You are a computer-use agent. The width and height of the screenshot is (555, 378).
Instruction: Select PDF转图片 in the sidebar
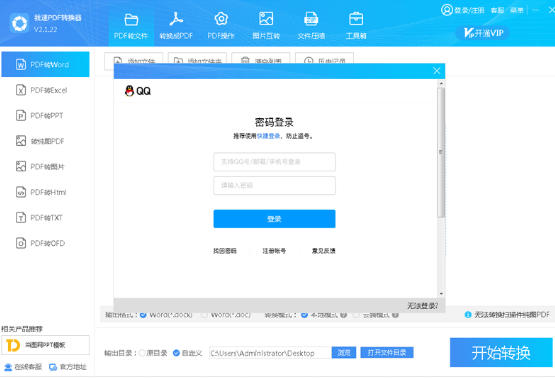(45, 167)
